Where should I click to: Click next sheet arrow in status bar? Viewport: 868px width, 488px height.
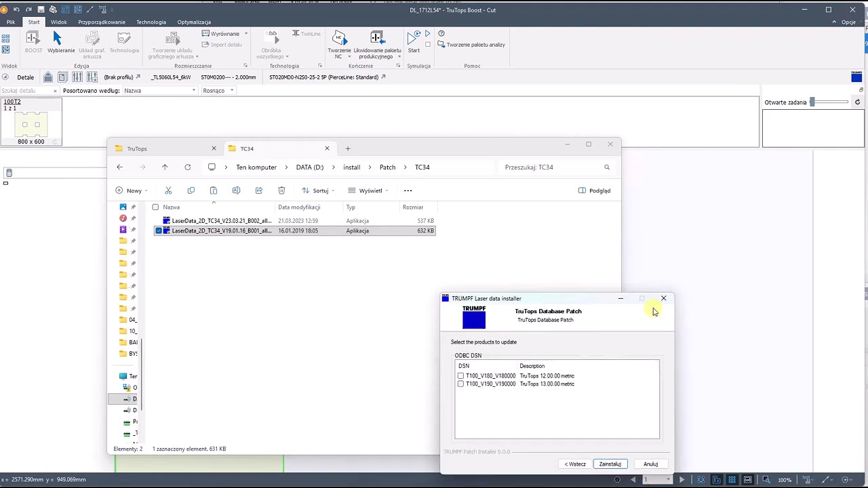682,480
